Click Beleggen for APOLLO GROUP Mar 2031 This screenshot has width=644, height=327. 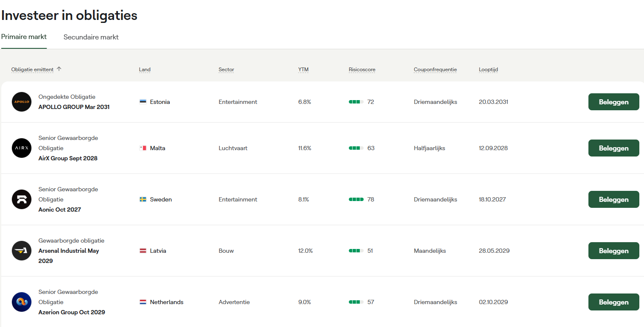pos(613,102)
